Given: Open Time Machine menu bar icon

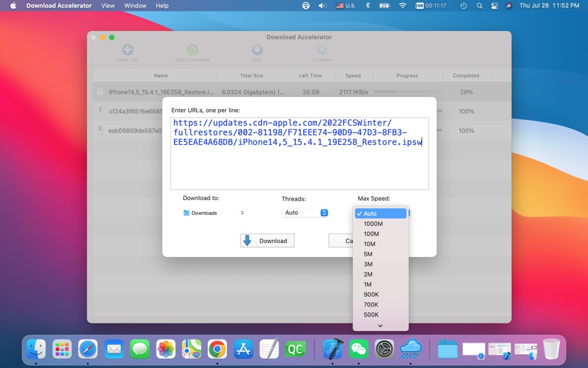Looking at the screenshot, I should coord(464,6).
